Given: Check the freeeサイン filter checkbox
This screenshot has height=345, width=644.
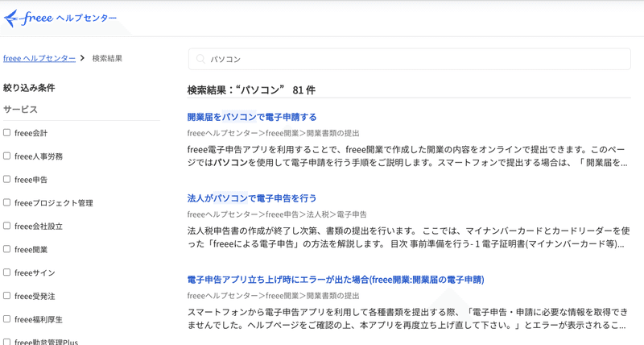Looking at the screenshot, I should tap(7, 272).
